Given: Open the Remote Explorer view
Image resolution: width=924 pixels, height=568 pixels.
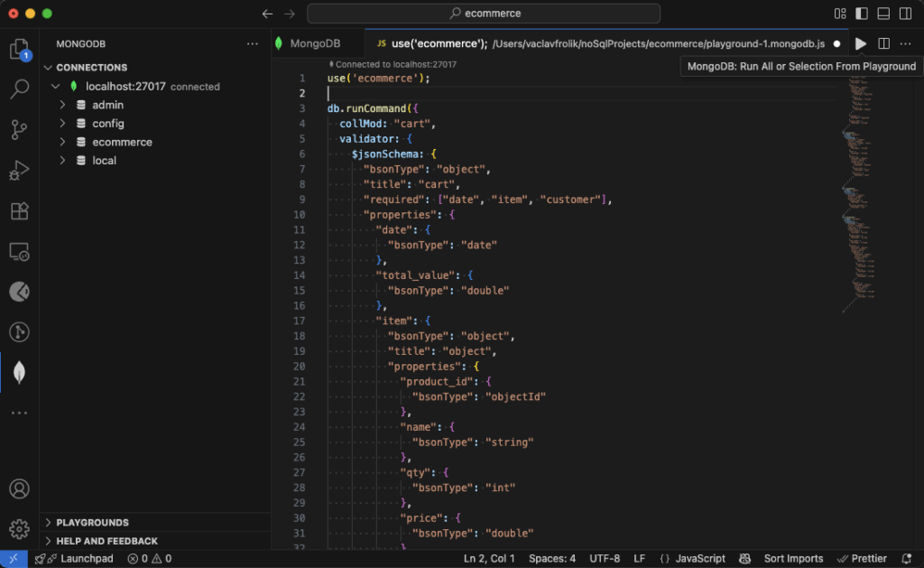Looking at the screenshot, I should 20,252.
